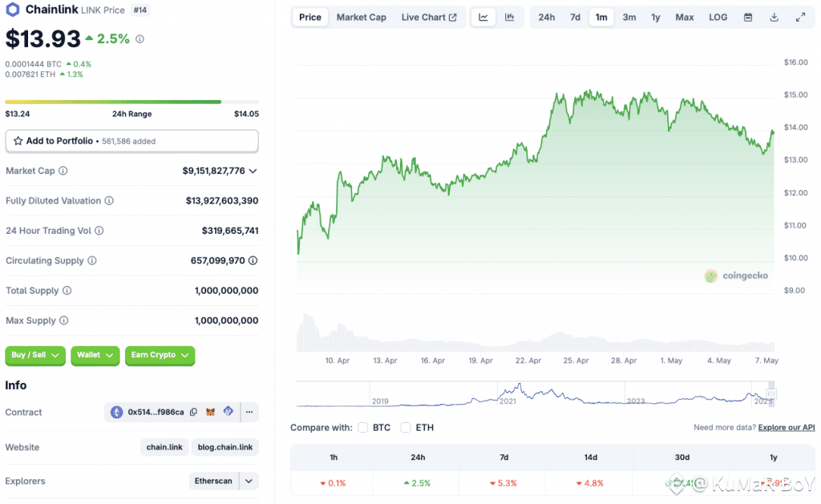Open the calendar date range picker
Image resolution: width=821 pixels, height=504 pixels.
click(x=748, y=18)
